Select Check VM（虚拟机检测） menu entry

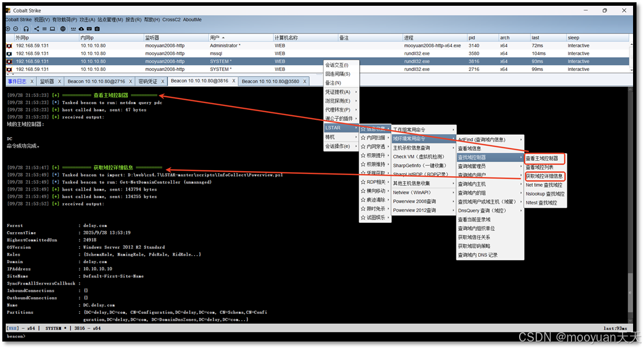(x=424, y=157)
